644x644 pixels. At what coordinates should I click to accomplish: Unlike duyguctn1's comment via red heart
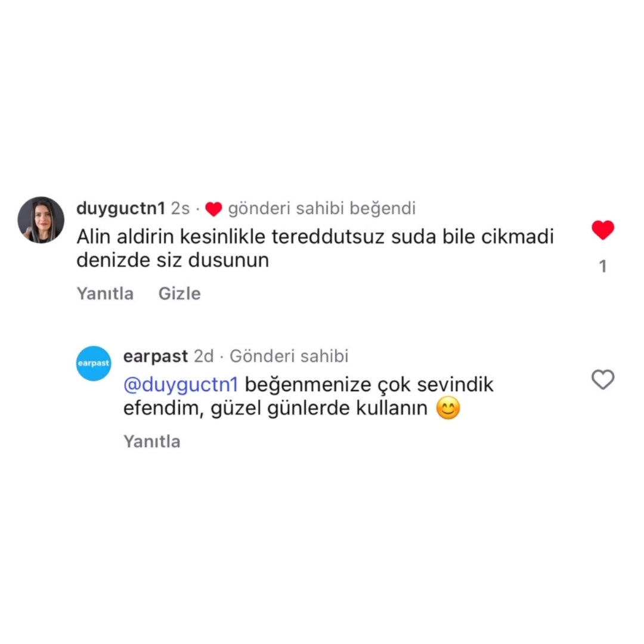point(602,230)
